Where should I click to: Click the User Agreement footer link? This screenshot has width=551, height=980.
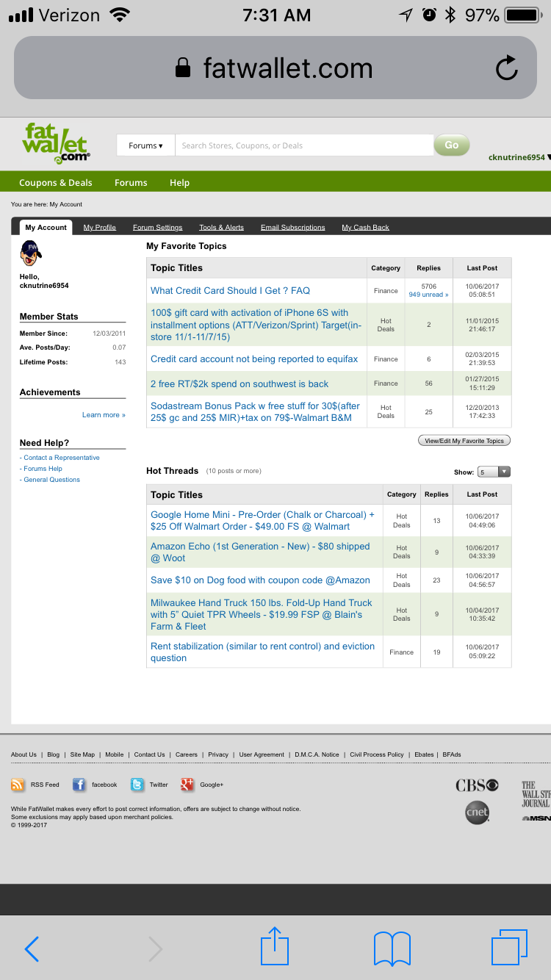262,754
